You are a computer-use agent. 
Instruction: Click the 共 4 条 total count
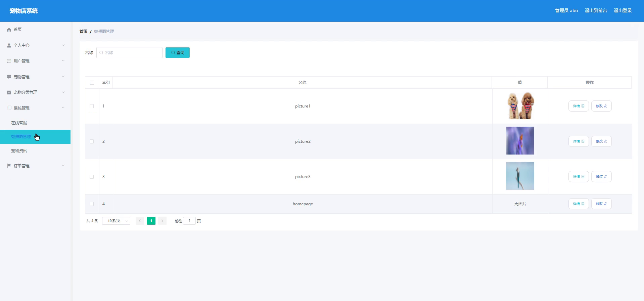click(92, 221)
